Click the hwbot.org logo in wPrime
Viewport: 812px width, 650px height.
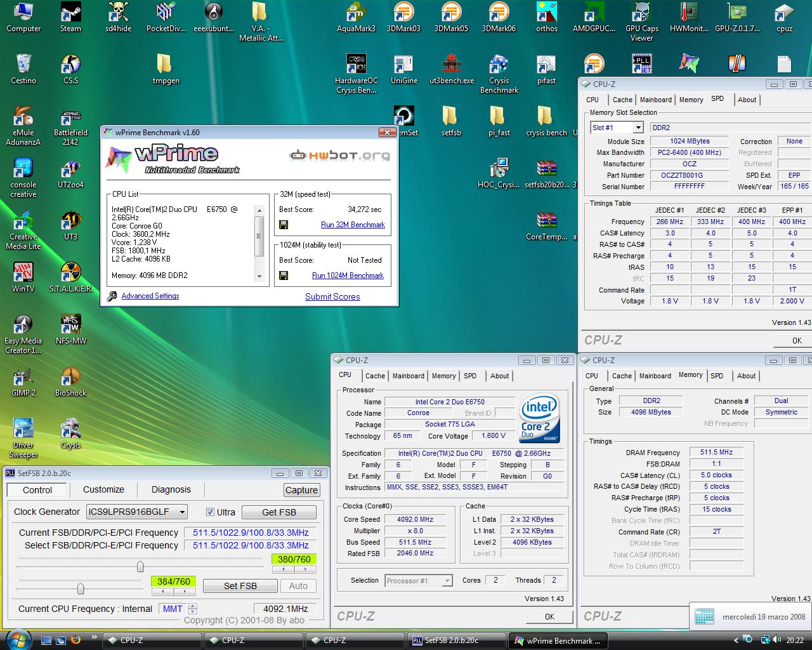point(339,155)
